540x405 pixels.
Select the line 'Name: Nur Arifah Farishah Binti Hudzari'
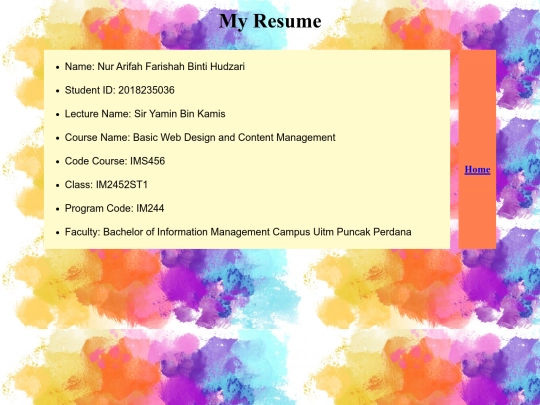coord(155,66)
